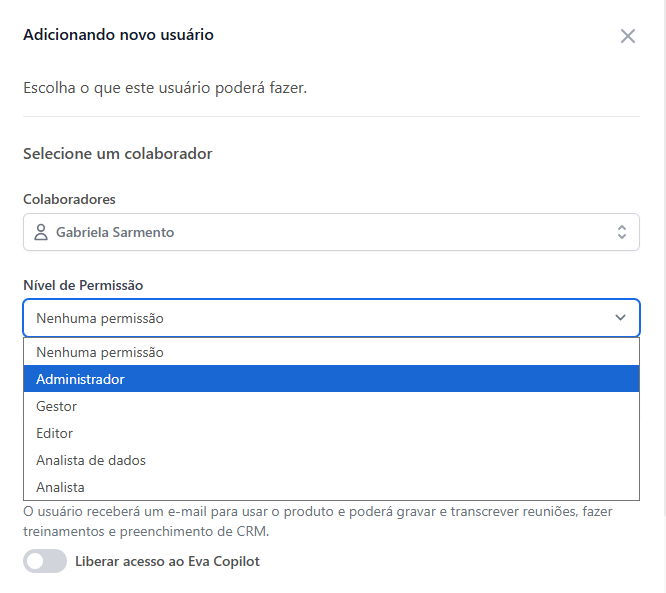Choose the Administrador permission option
This screenshot has width=666, height=593.
click(81, 379)
